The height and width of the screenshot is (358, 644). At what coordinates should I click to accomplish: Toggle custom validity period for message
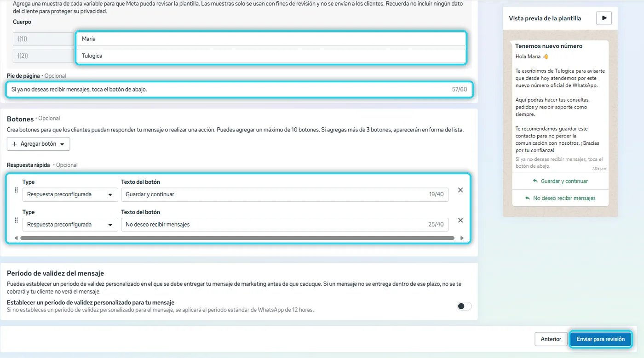click(464, 307)
